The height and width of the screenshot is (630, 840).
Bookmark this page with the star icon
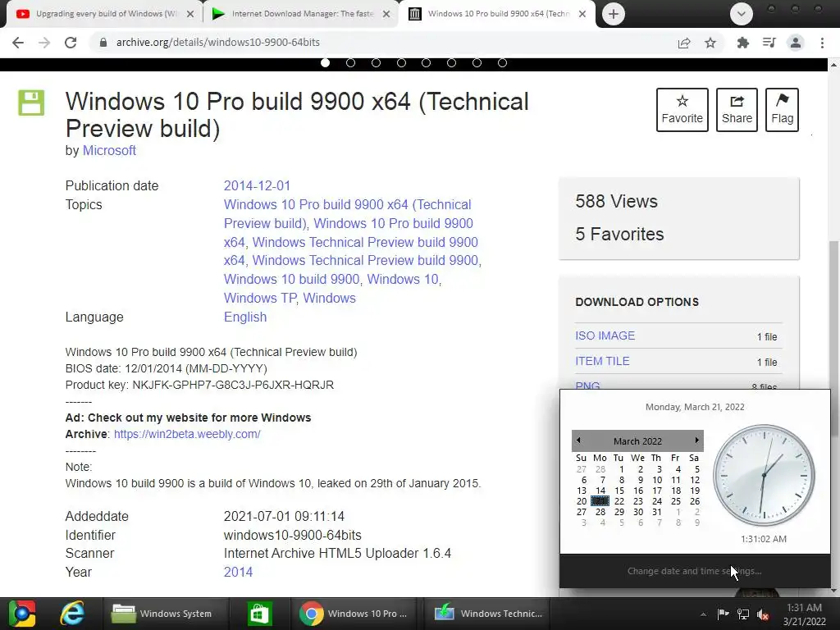(x=710, y=43)
